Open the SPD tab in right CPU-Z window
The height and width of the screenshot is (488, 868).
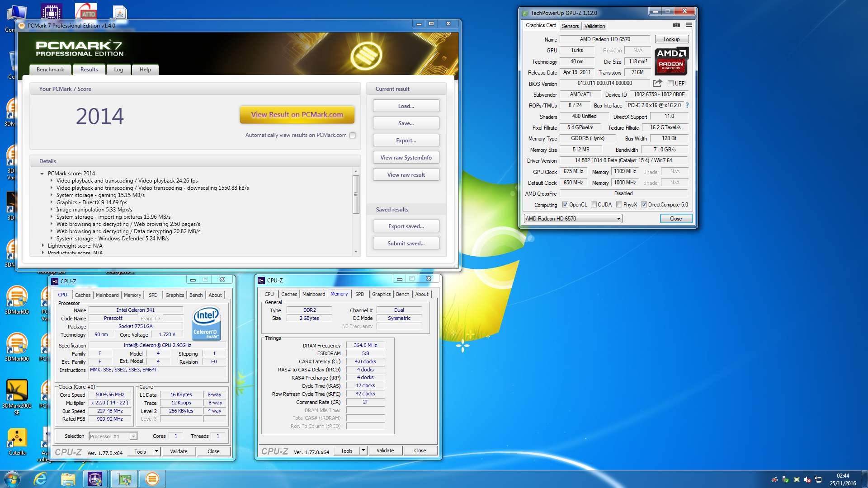point(360,294)
